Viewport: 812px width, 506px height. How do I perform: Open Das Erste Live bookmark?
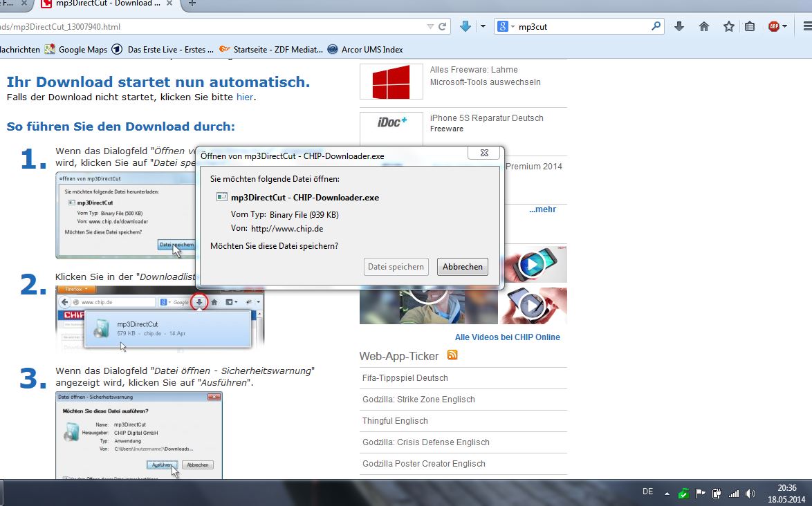pyautogui.click(x=163, y=50)
